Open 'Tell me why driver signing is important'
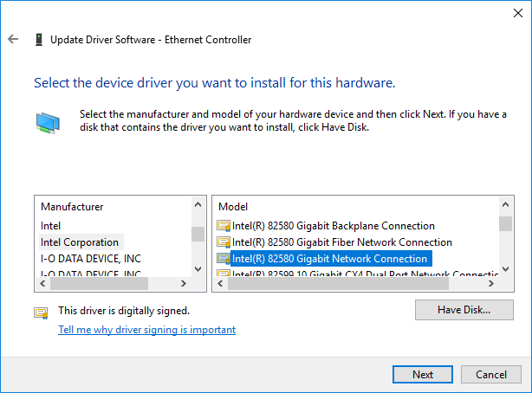The height and width of the screenshot is (393, 532). click(147, 330)
